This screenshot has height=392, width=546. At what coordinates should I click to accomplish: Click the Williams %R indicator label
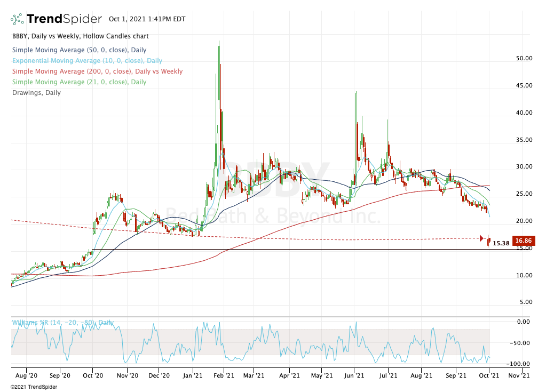[62, 323]
